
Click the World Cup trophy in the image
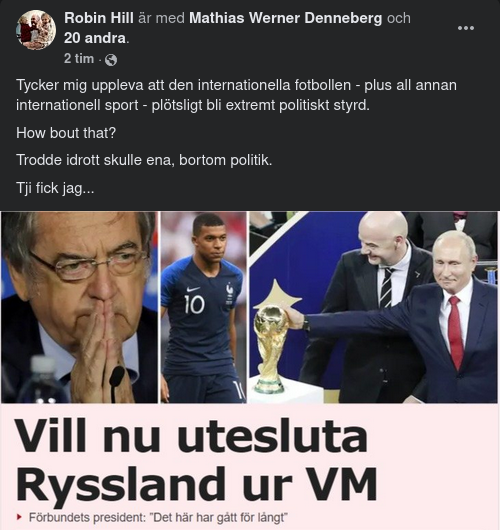pyautogui.click(x=270, y=348)
